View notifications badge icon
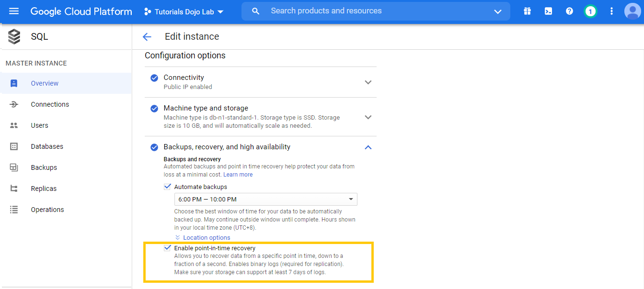This screenshot has height=289, width=644. [x=590, y=11]
